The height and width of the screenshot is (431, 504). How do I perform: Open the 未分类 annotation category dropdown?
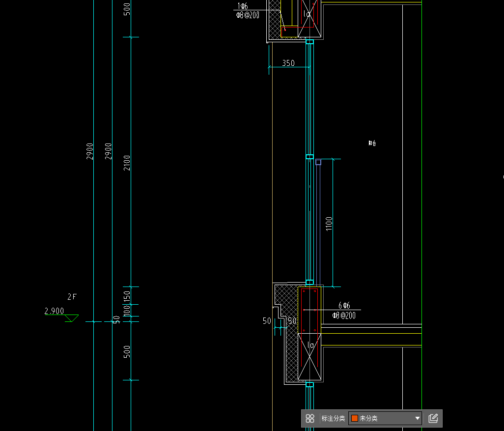[x=385, y=418]
